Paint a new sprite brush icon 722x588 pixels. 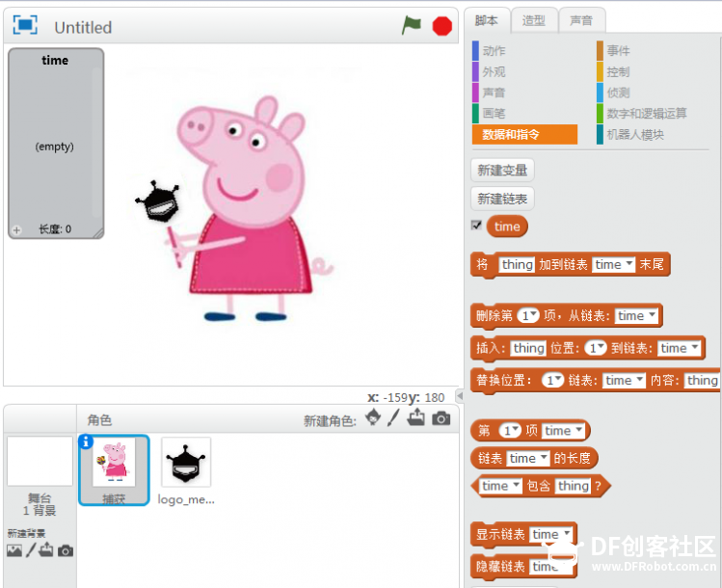[x=393, y=418]
